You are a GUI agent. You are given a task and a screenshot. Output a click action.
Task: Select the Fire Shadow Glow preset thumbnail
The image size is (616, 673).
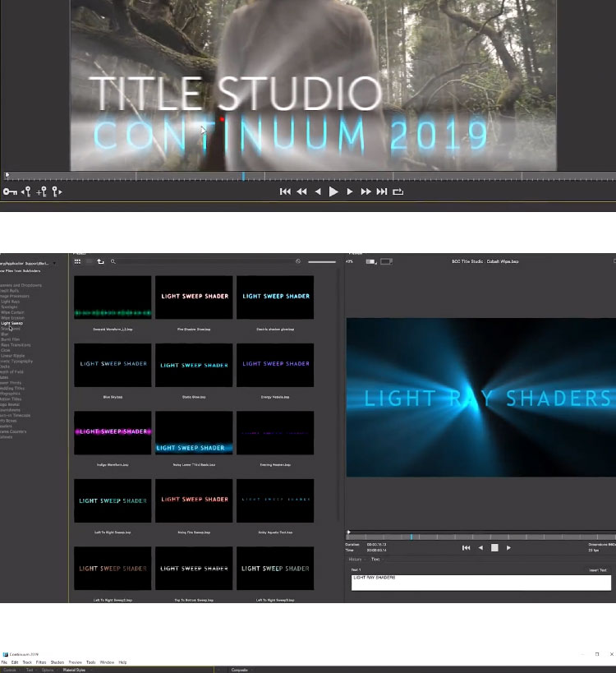[194, 297]
